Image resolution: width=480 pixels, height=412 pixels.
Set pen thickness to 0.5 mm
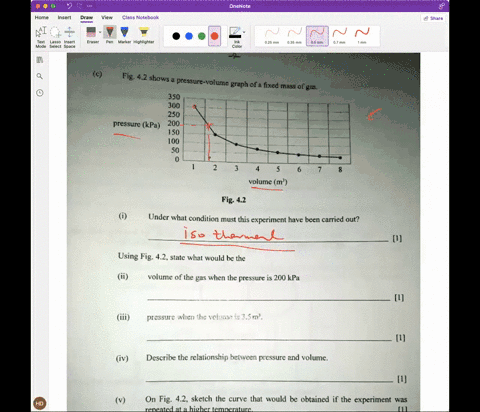tap(317, 36)
